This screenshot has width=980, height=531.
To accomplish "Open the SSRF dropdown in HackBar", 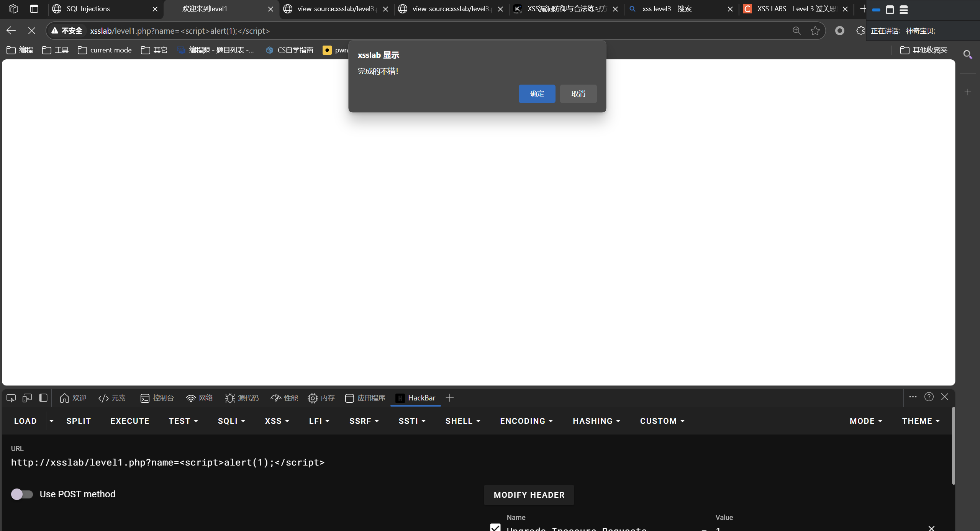I will tap(364, 421).
